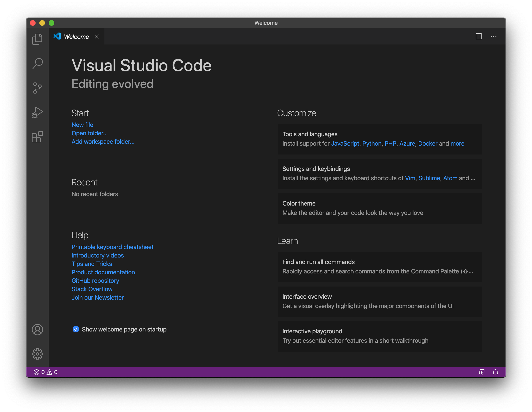Viewport: 532px width, 412px height.
Task: Open the Explorer panel
Action: pos(37,39)
